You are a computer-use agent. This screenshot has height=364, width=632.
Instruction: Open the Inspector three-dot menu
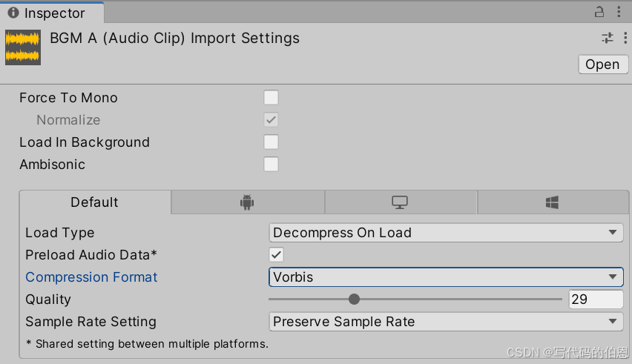tap(620, 12)
